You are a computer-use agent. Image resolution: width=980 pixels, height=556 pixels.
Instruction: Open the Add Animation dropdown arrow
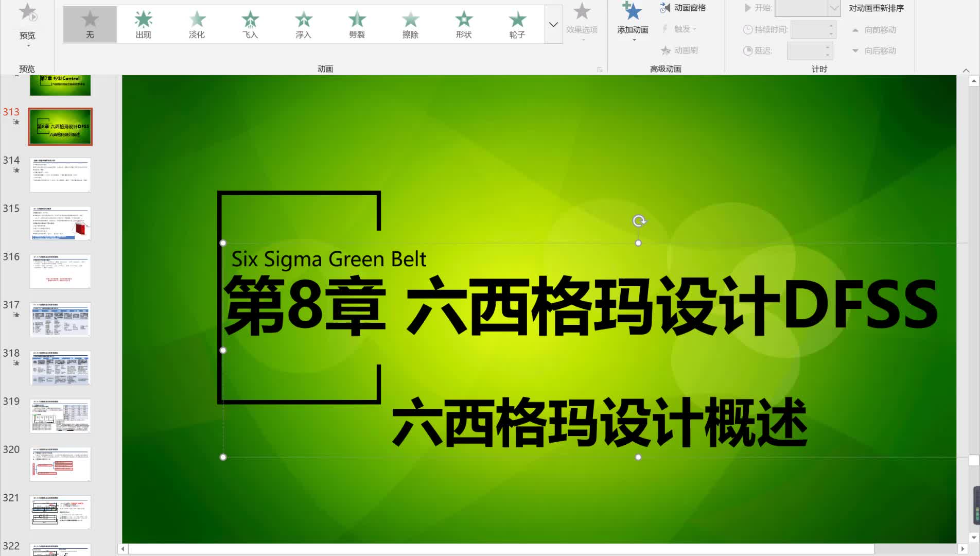[x=634, y=40]
